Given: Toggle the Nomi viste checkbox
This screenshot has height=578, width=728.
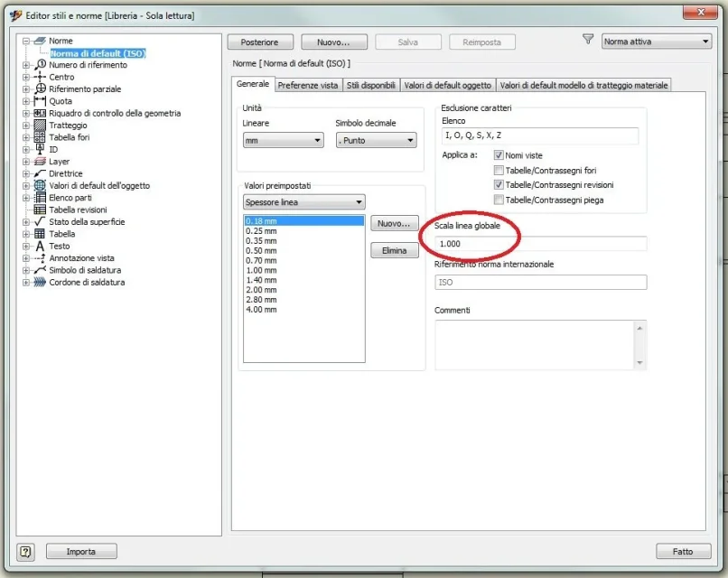Looking at the screenshot, I should [x=499, y=155].
